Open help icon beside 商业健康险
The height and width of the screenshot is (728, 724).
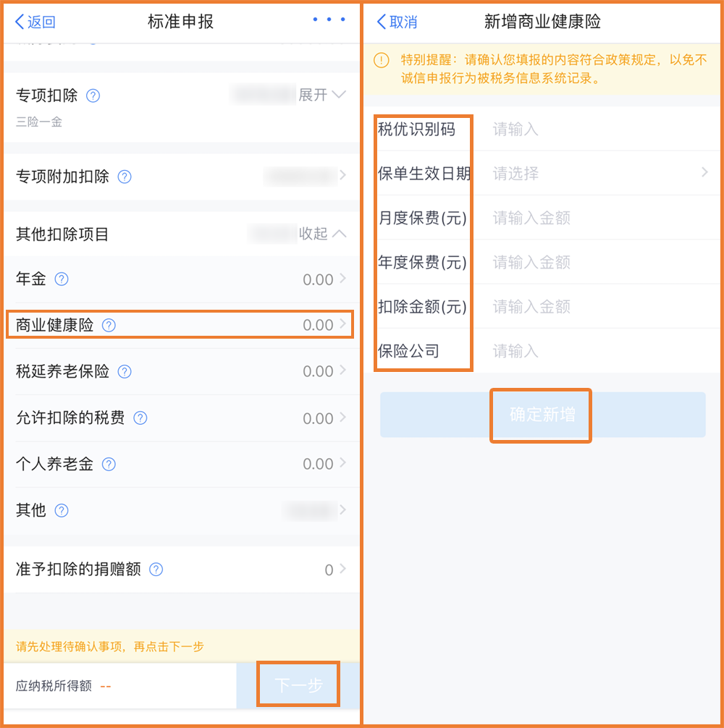pyautogui.click(x=109, y=325)
